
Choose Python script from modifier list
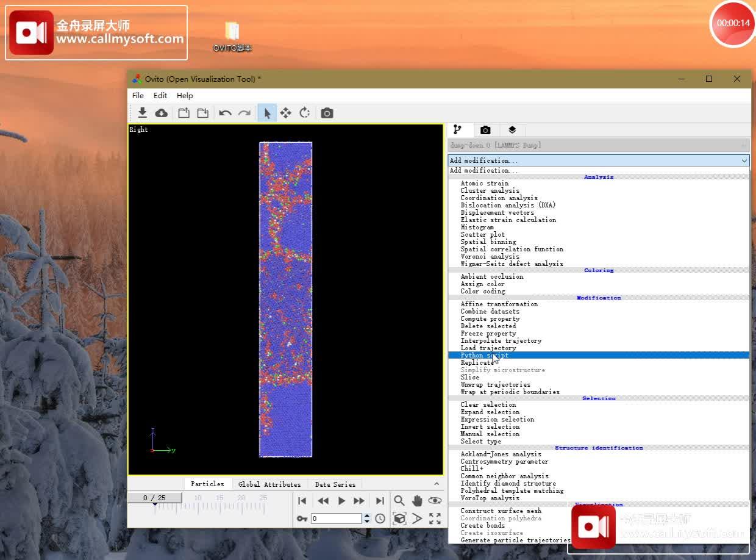click(x=484, y=355)
